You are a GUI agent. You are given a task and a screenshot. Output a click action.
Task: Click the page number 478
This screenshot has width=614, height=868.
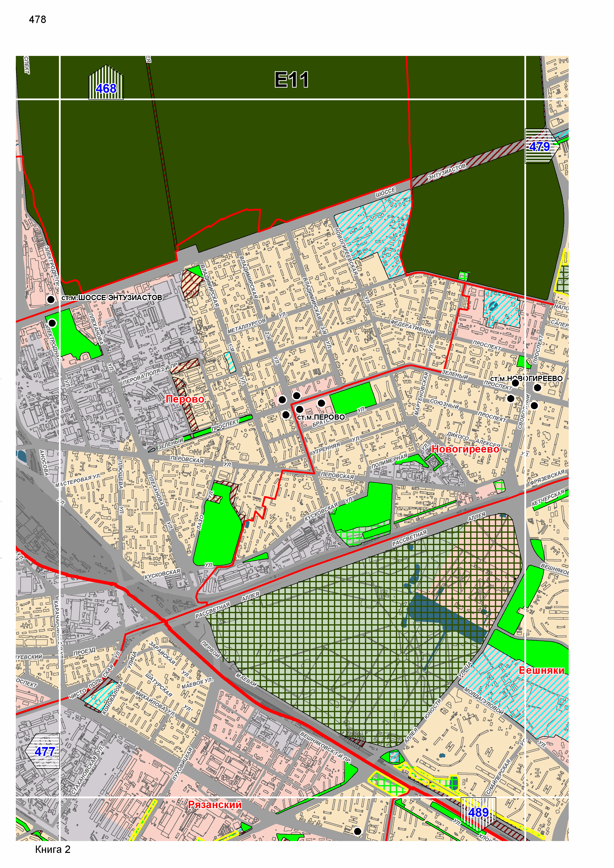coord(37,20)
